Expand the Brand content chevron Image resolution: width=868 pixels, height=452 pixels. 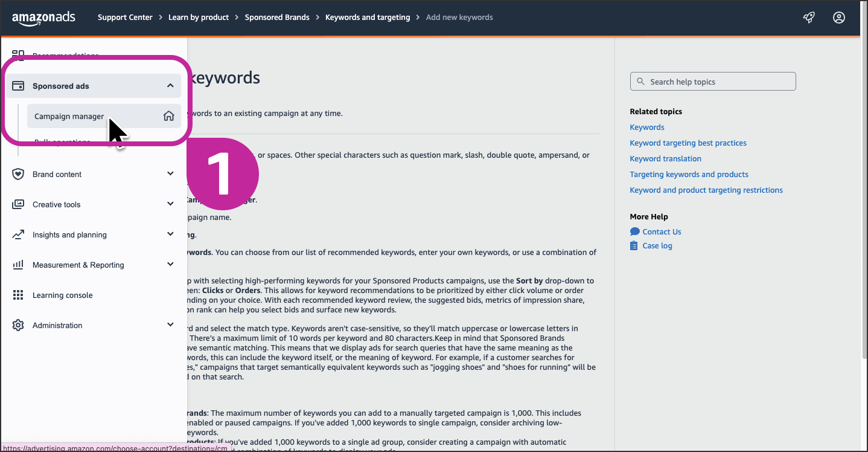coord(170,174)
